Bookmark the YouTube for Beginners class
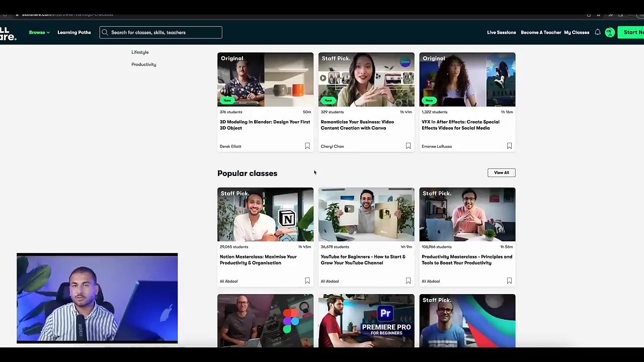 tap(408, 281)
